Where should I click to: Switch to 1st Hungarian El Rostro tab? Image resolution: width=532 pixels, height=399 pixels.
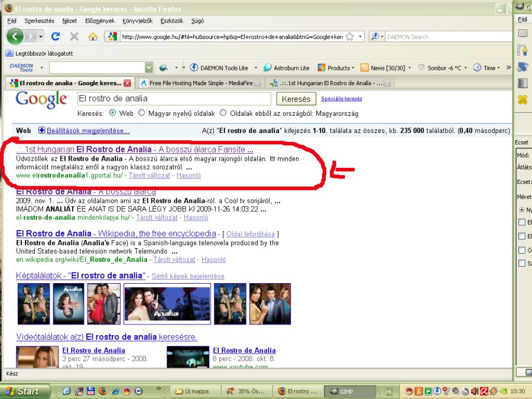[330, 83]
